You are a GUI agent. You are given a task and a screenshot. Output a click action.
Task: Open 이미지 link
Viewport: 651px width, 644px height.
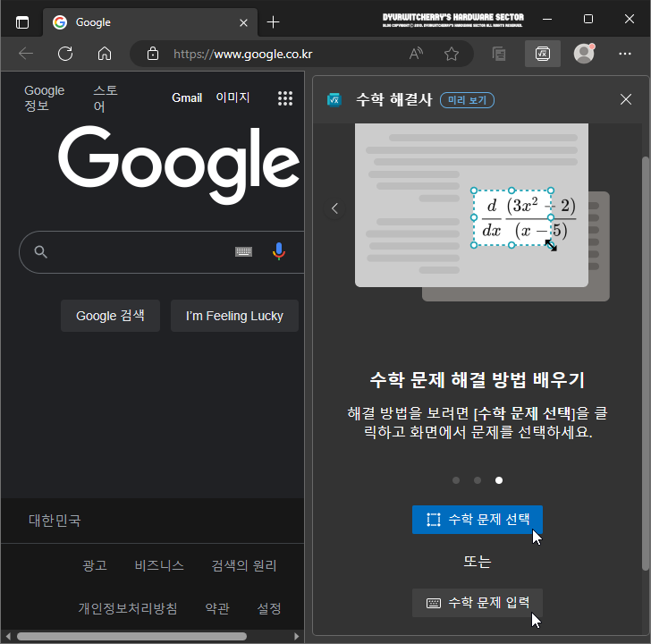[x=232, y=97]
